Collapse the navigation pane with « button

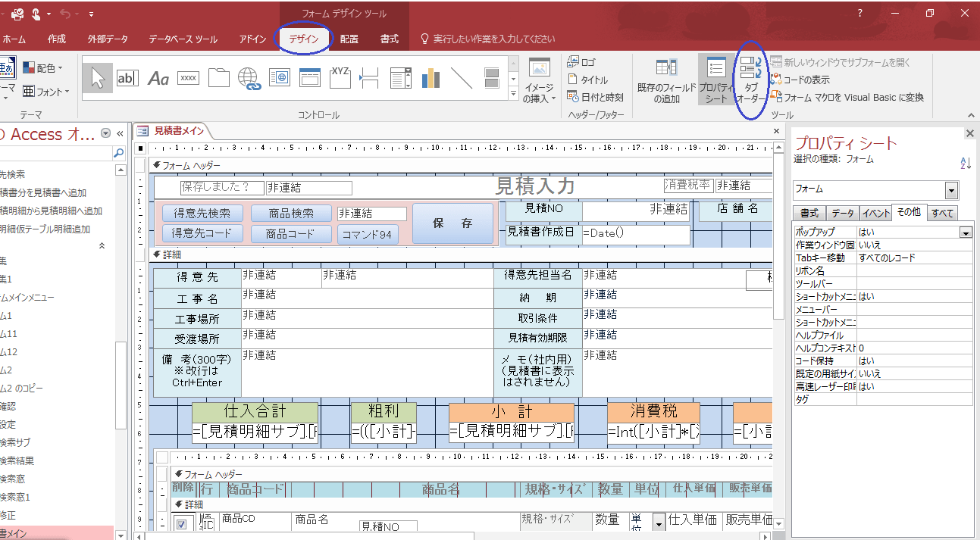120,133
